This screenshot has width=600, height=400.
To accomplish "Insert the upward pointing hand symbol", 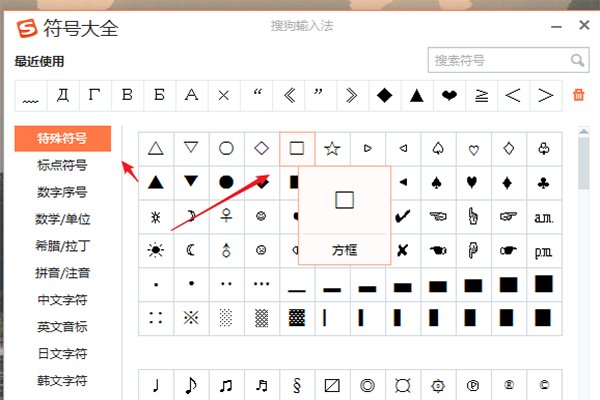I will (x=473, y=216).
